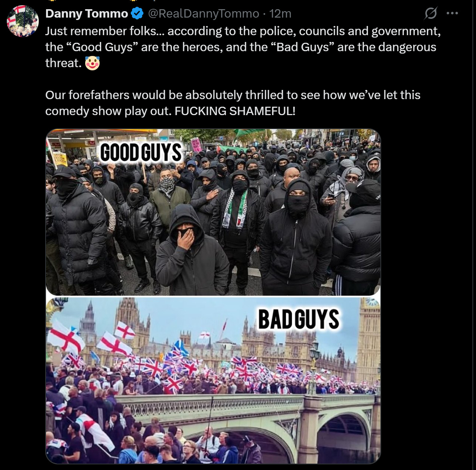Click the Big Ben clock face
Image resolution: width=476 pixels, height=470 pixels.
(x=372, y=302)
